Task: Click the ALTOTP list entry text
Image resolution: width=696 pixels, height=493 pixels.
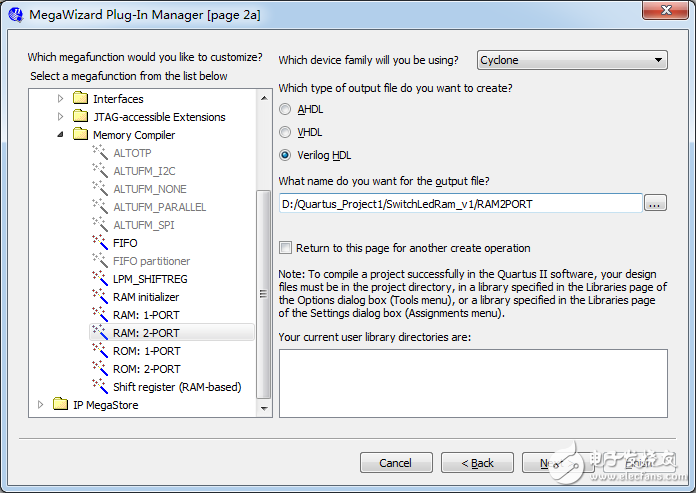Action: tap(132, 153)
